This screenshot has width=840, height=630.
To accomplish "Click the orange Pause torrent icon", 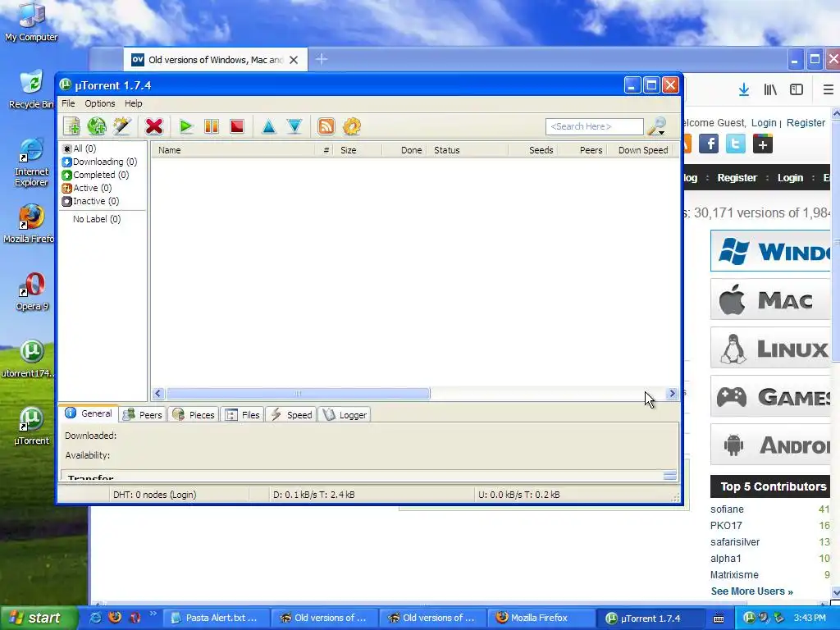I will (x=211, y=126).
